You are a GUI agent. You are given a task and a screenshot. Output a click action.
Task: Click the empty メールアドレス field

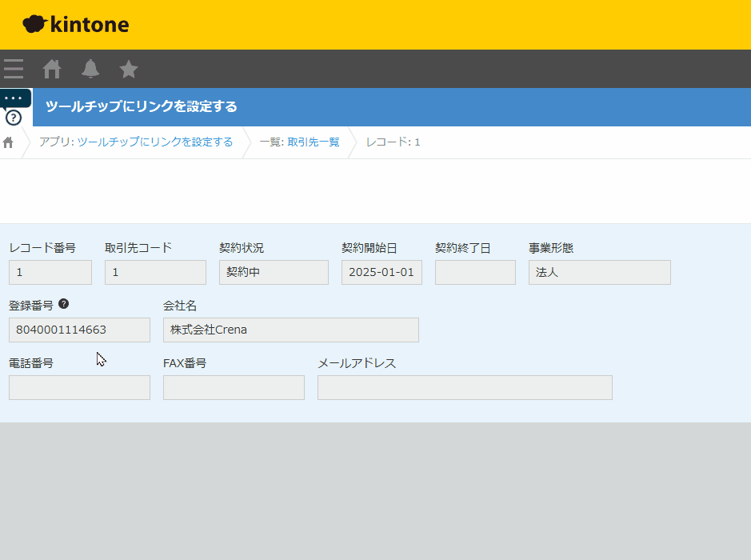coord(465,387)
